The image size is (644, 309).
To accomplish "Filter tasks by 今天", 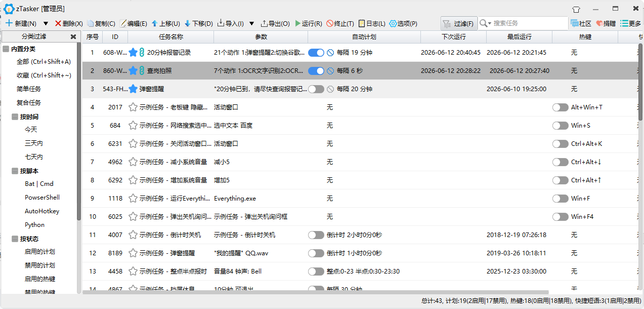I will point(31,130).
